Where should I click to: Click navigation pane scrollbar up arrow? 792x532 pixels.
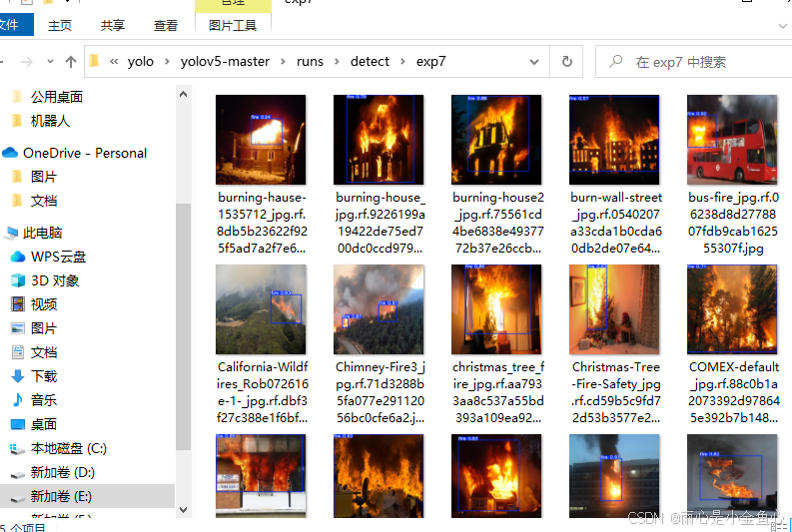click(184, 94)
